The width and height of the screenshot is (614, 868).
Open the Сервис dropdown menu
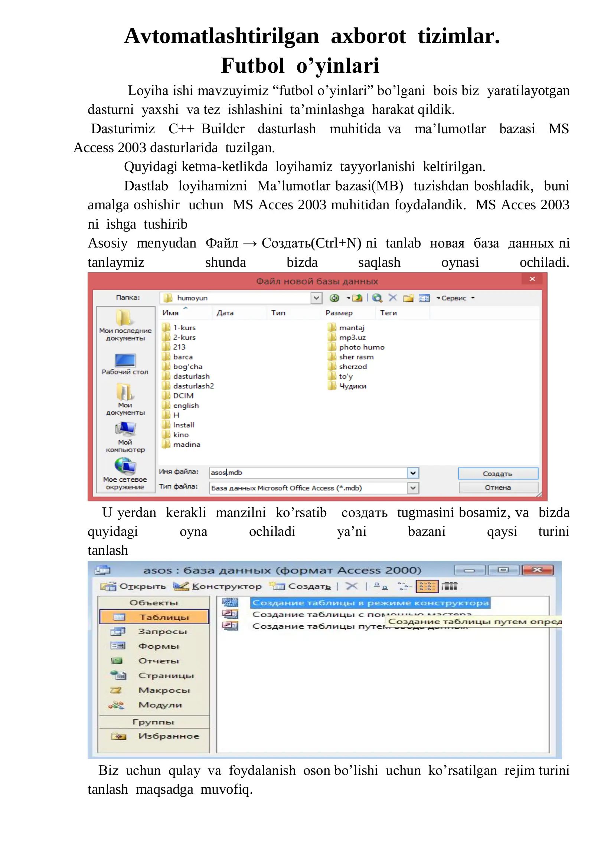coord(455,298)
